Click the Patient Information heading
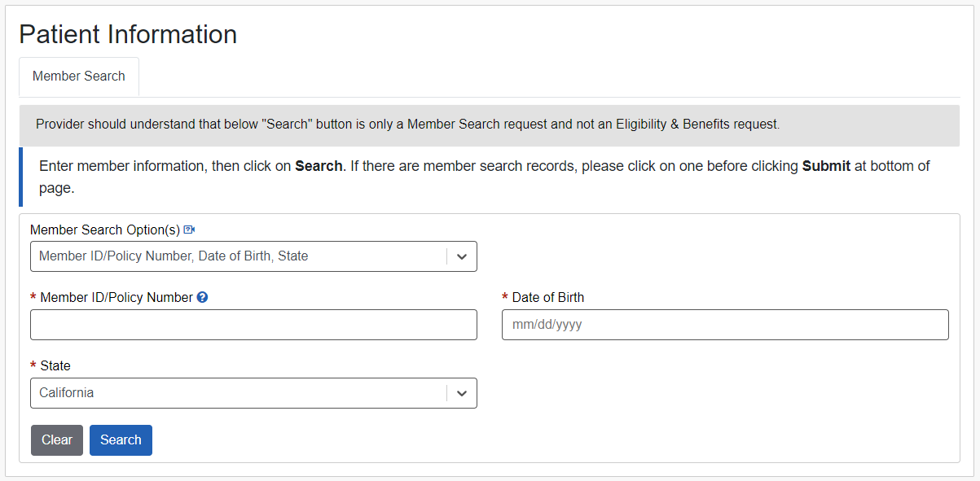The image size is (980, 481). 128,34
